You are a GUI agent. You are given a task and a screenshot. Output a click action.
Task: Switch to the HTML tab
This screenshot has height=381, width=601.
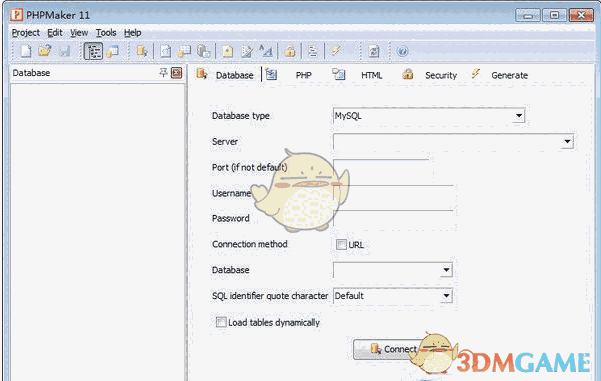pos(357,75)
